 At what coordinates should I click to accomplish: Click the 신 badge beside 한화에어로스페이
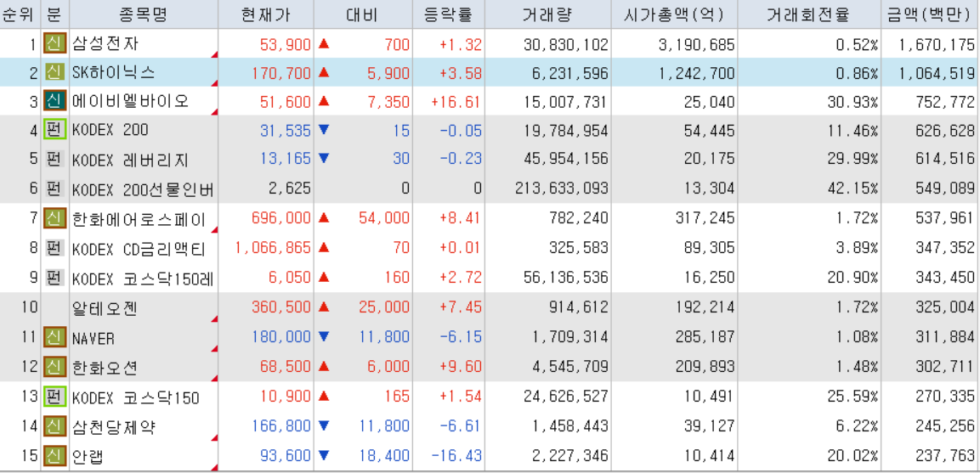(55, 217)
